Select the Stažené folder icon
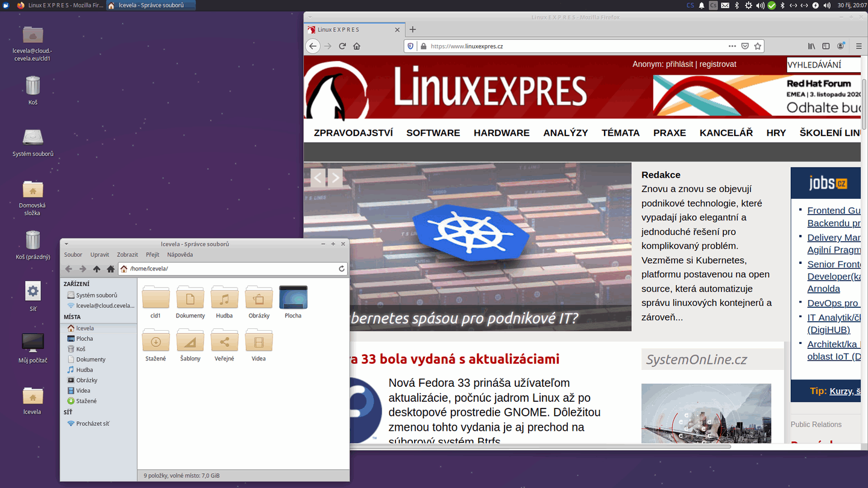 pyautogui.click(x=156, y=340)
